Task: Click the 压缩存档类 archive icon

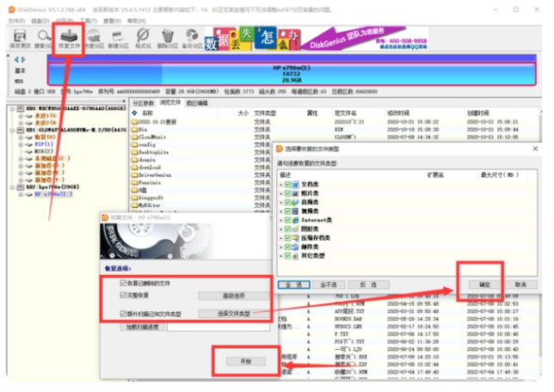Action: click(295, 238)
